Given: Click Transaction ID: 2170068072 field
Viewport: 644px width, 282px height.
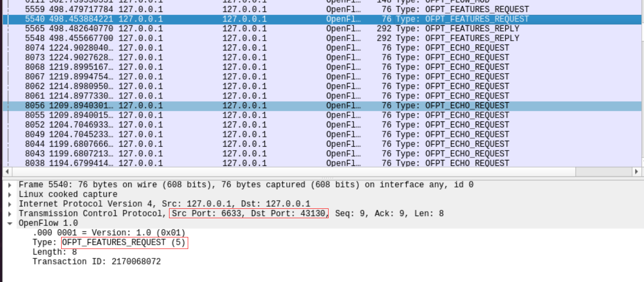Looking at the screenshot, I should pyautogui.click(x=96, y=262).
